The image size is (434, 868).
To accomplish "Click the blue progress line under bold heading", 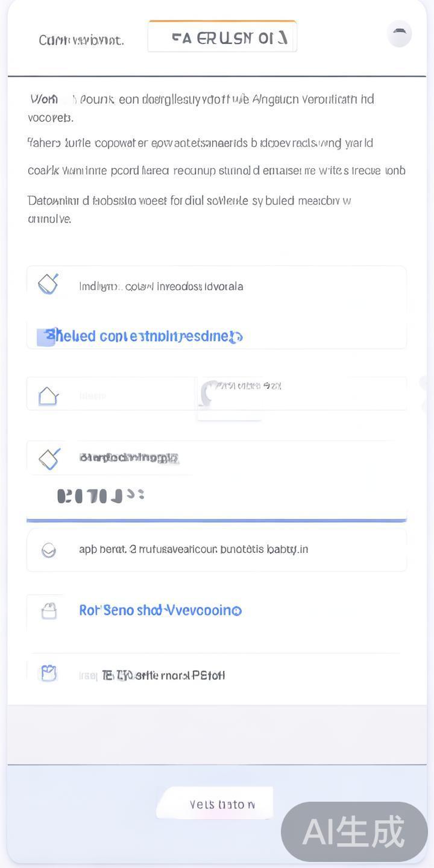I will click(x=216, y=520).
